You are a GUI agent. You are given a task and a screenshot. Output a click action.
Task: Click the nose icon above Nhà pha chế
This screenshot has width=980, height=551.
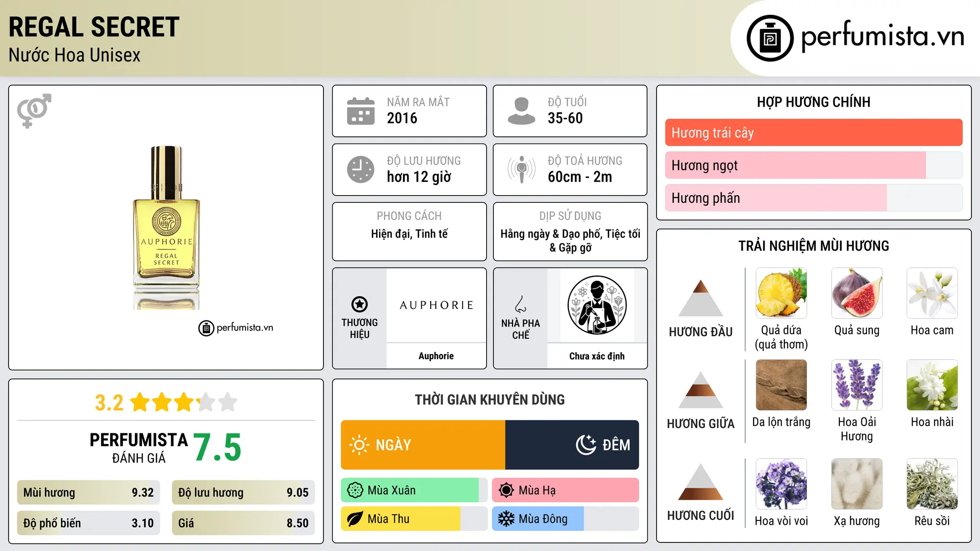[x=521, y=304]
